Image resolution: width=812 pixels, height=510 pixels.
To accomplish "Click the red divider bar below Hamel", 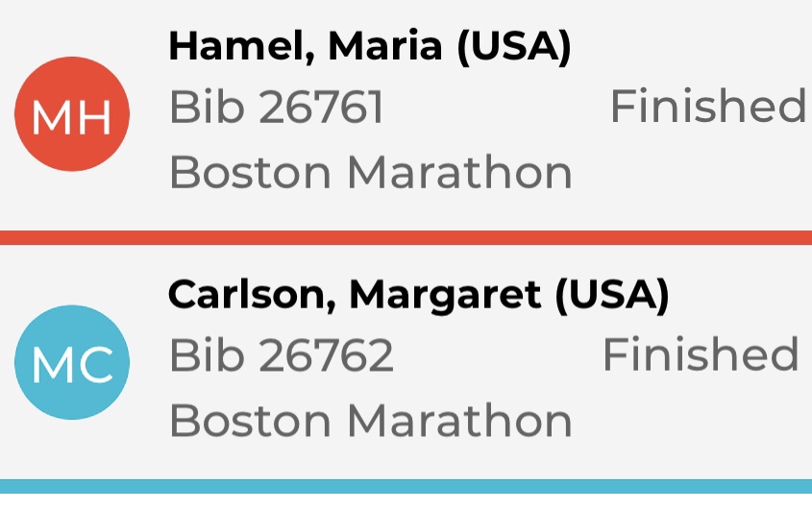I will [x=406, y=237].
